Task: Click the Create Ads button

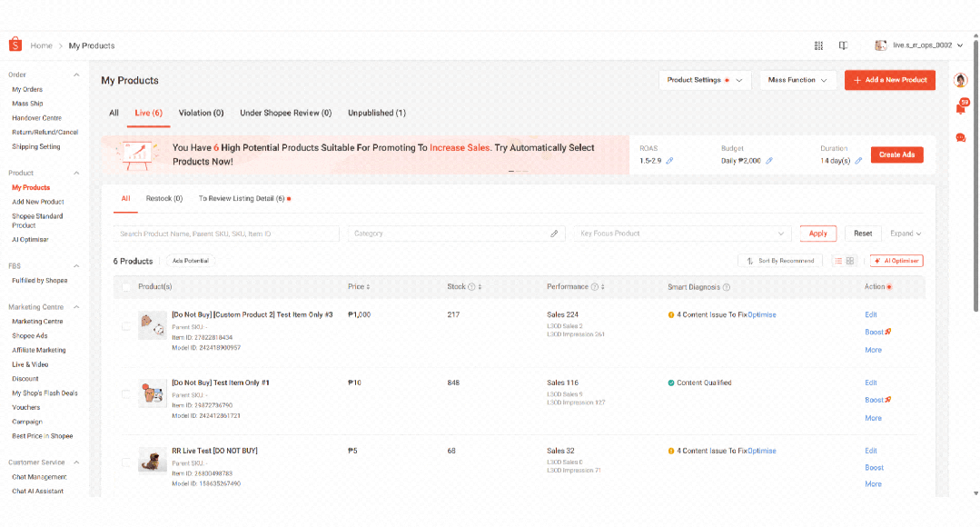Action: click(x=896, y=154)
